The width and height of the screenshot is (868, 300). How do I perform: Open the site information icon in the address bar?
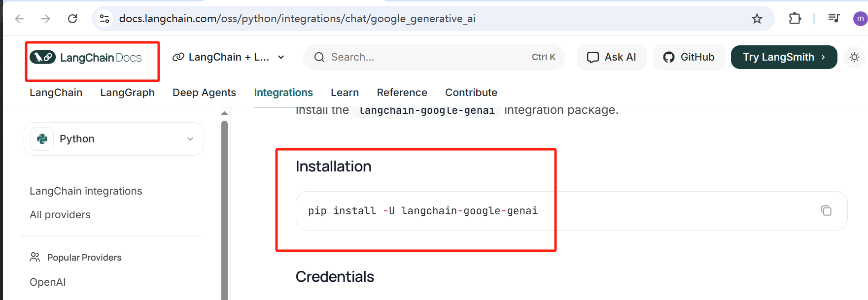pos(104,19)
